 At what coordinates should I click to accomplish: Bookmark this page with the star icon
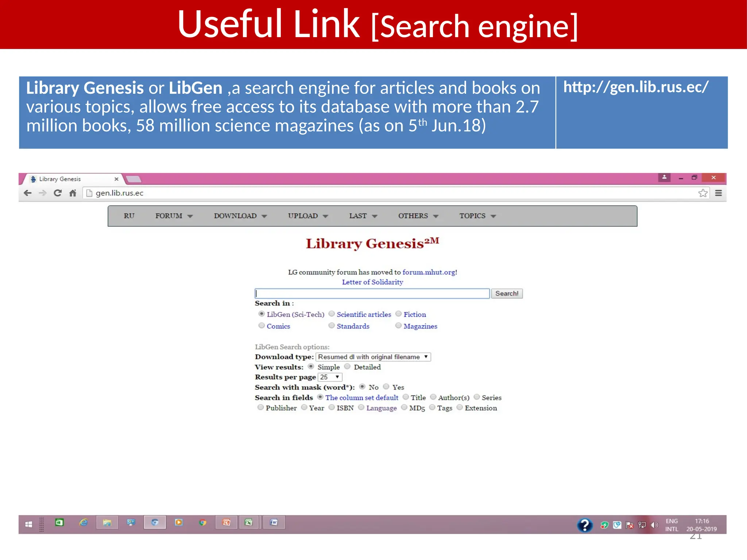(703, 193)
